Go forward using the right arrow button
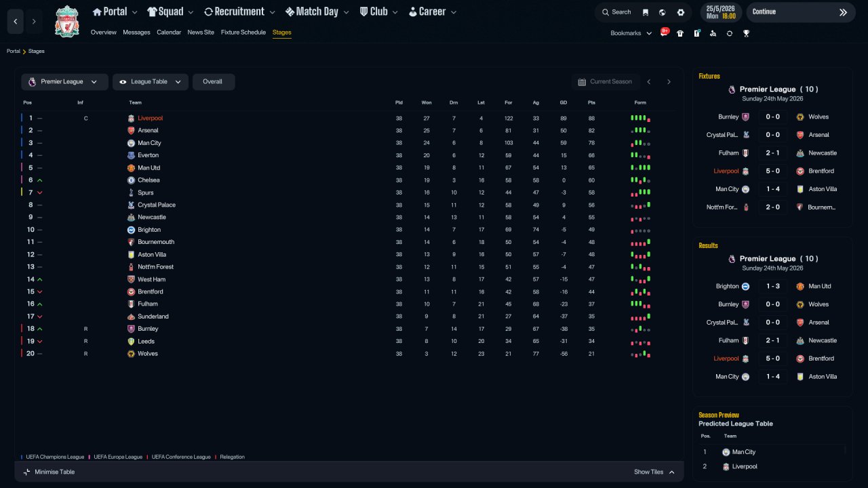Viewport: 868px width, 488px height. tap(34, 22)
